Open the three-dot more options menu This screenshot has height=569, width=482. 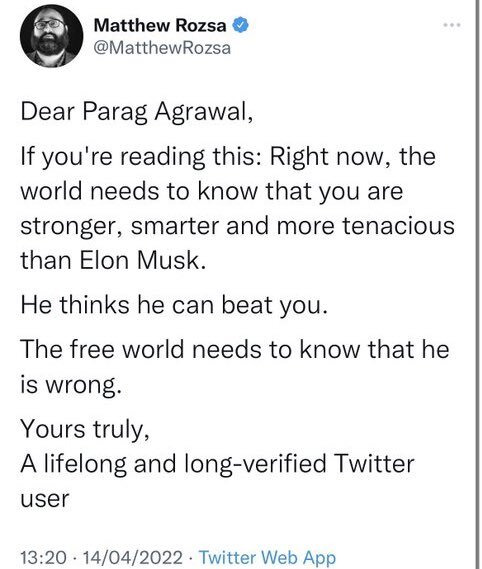tap(452, 25)
